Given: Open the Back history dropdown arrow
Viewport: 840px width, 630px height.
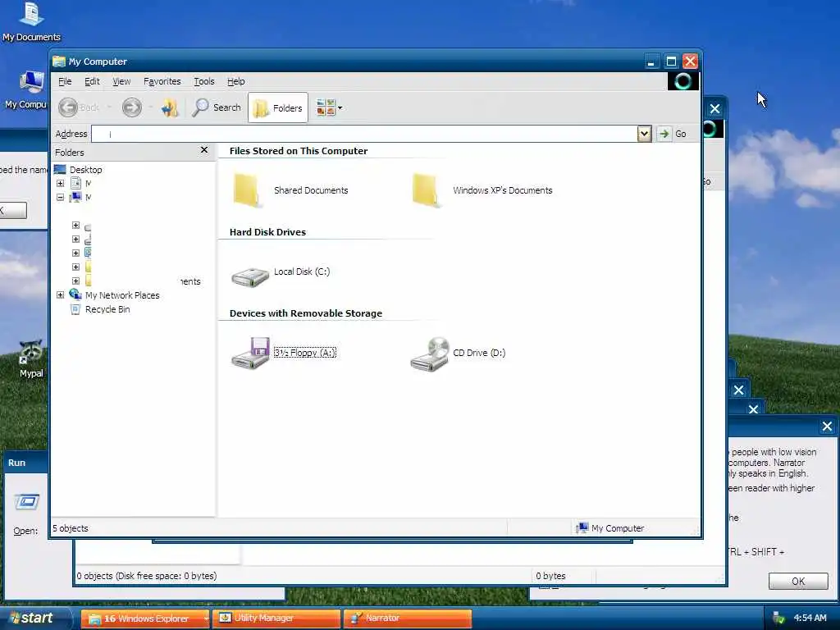Looking at the screenshot, I should 109,107.
